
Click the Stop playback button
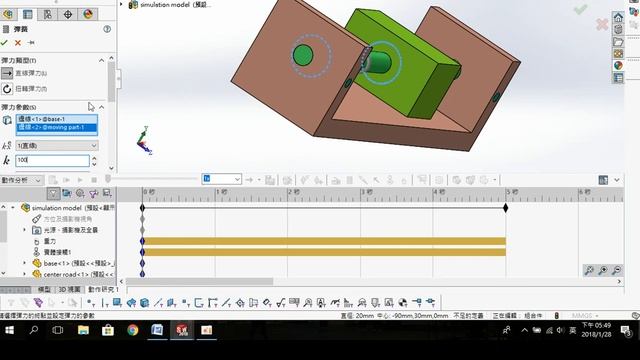pos(94,180)
